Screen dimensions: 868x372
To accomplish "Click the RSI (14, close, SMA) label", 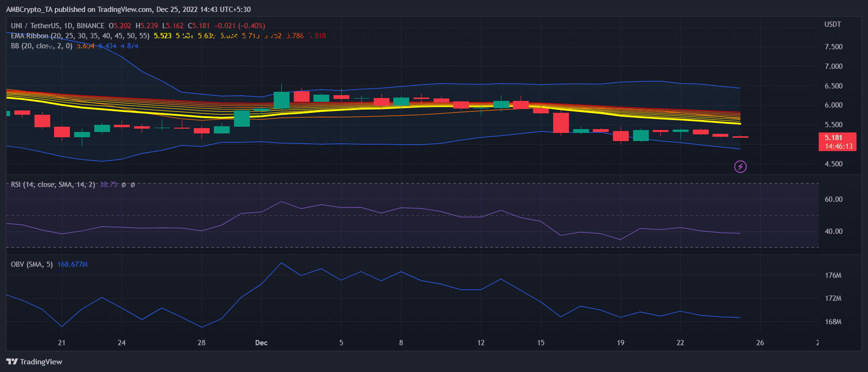I will click(53, 185).
